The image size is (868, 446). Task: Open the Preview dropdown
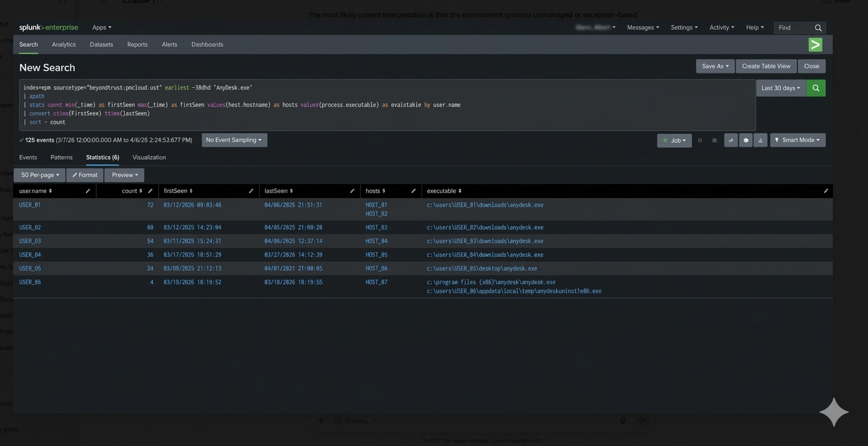click(x=125, y=175)
